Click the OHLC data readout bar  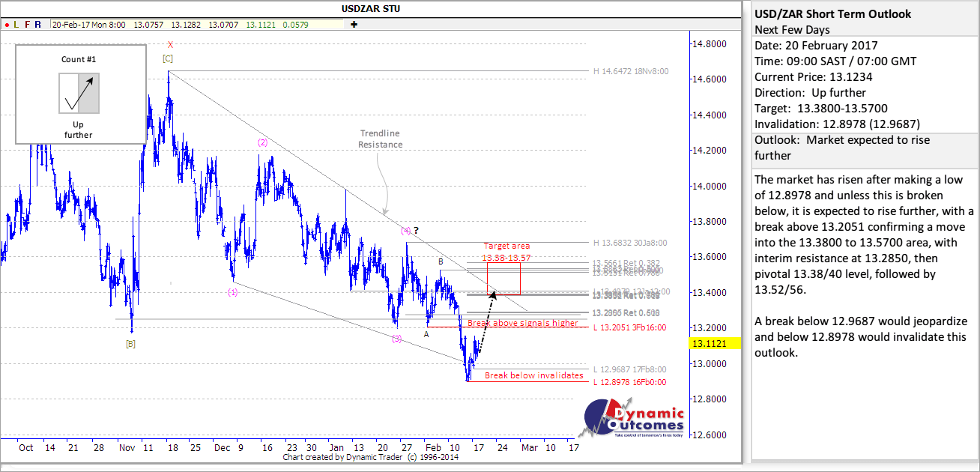pyautogui.click(x=199, y=24)
